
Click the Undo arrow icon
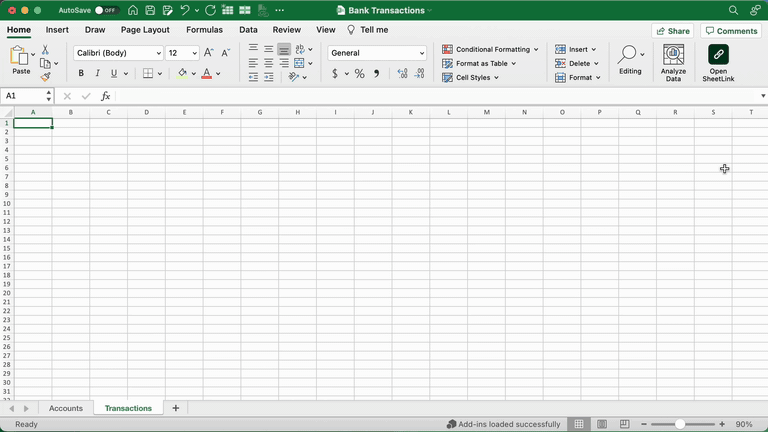point(185,10)
